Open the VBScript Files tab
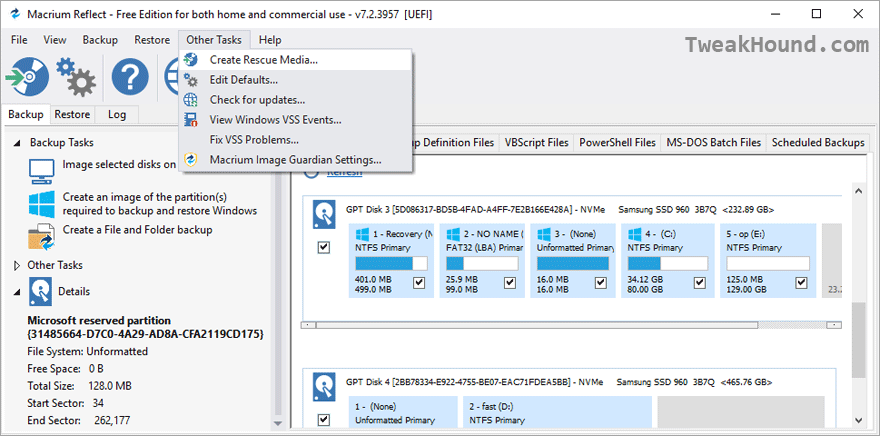 click(537, 143)
